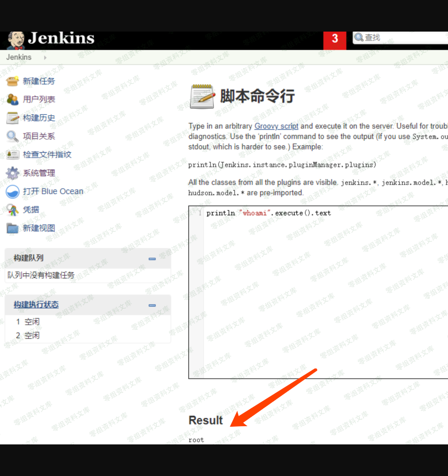Open the 构建执行状态 link

(x=36, y=305)
